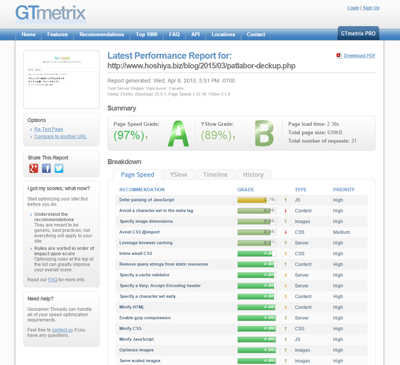
Task: Open Top 1000 page
Action: coord(146,34)
